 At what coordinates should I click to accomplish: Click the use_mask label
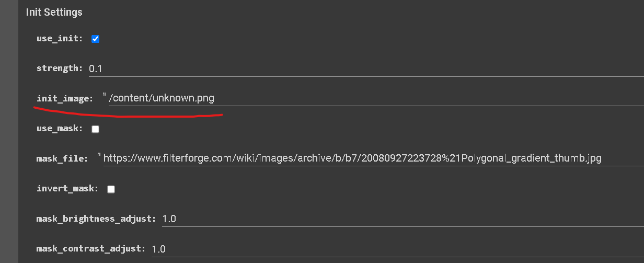(60, 129)
